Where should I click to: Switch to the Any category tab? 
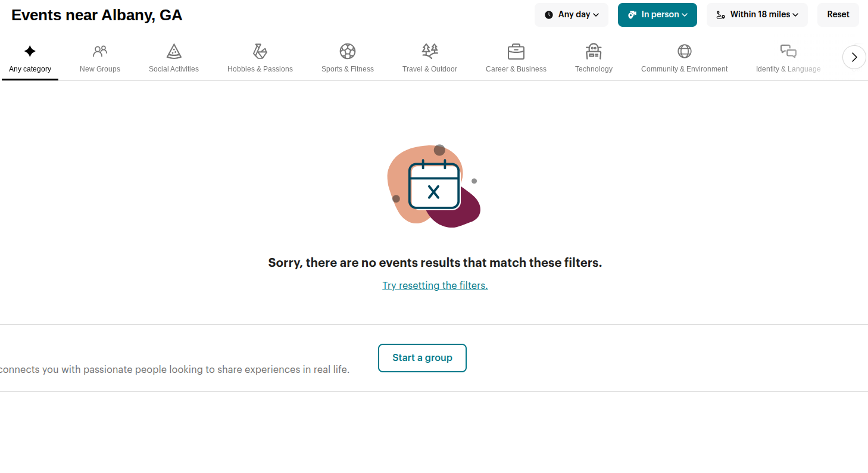[x=30, y=60]
